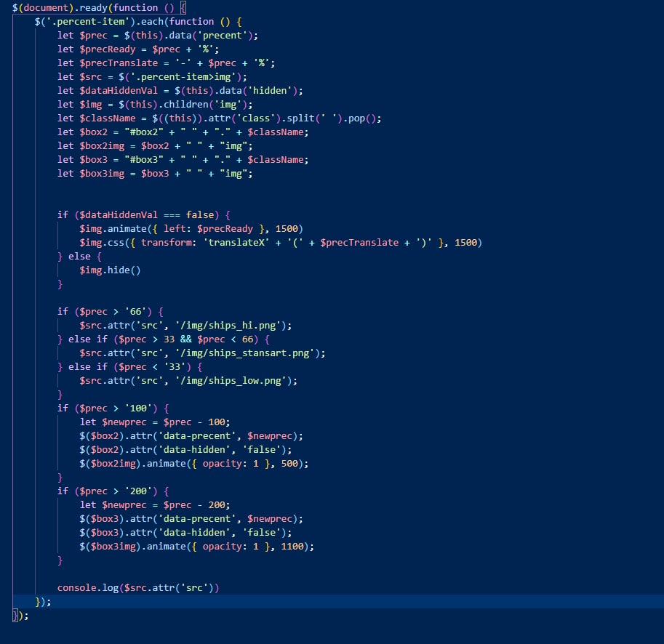Click "if ($dataHiddenVal === false) {" line

[144, 215]
